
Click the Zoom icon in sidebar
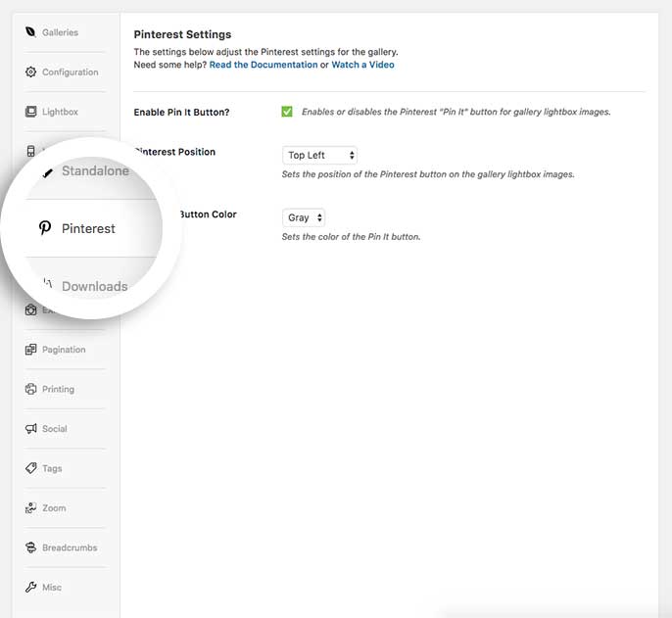(x=30, y=508)
